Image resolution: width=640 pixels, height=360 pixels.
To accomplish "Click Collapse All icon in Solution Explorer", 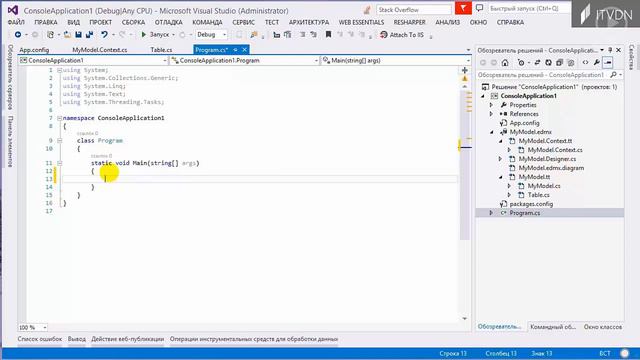I will [x=559, y=63].
